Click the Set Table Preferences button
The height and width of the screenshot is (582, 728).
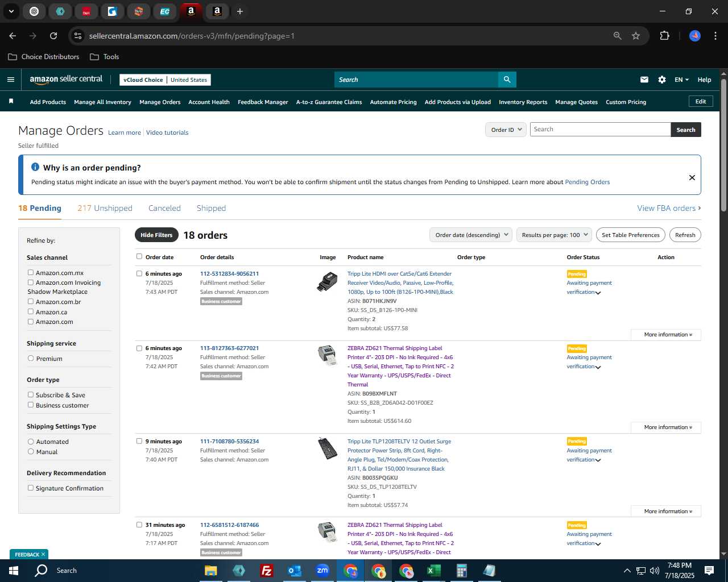631,235
